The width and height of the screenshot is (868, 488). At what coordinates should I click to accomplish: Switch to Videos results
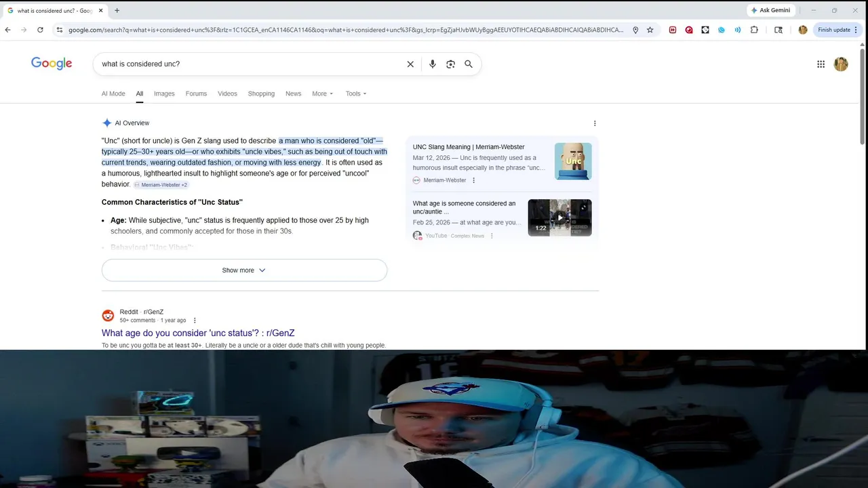pos(227,94)
